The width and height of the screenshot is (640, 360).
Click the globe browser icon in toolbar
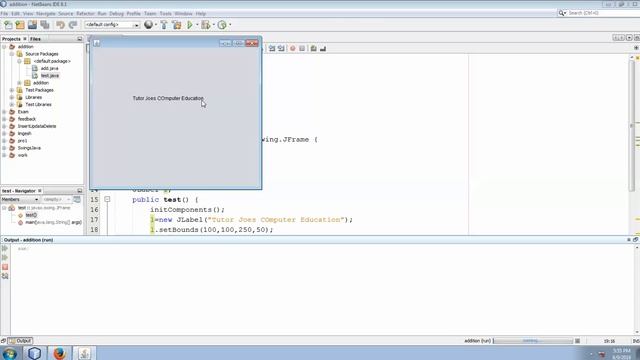149,25
